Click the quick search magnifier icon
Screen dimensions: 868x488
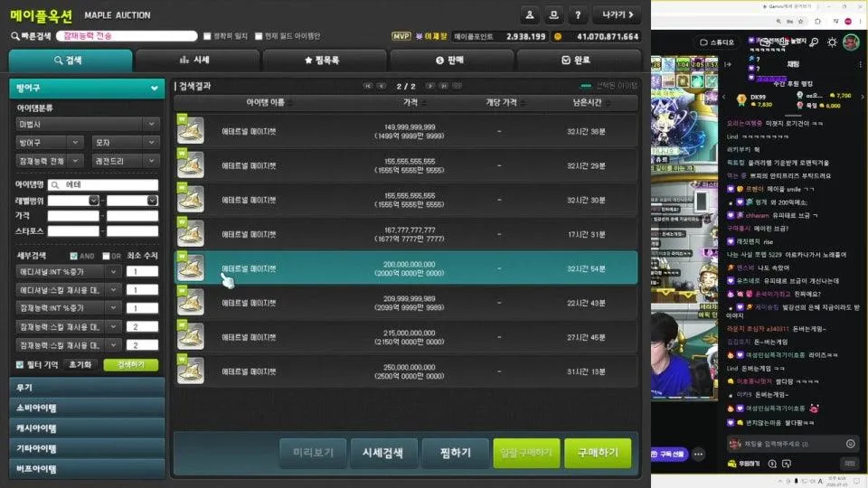[x=15, y=36]
